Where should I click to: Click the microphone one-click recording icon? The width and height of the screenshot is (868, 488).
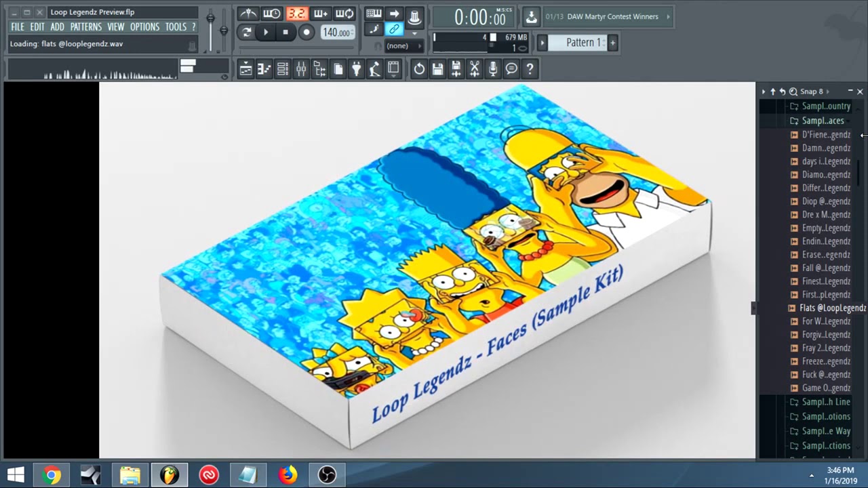point(493,68)
